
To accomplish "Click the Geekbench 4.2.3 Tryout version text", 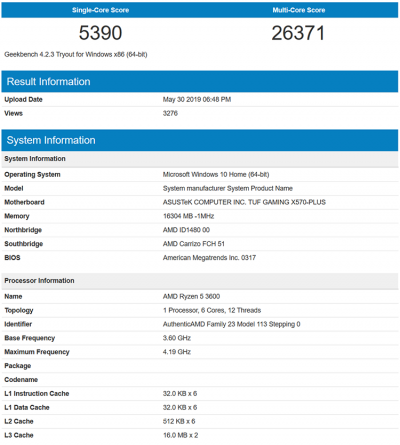I will point(76,54).
